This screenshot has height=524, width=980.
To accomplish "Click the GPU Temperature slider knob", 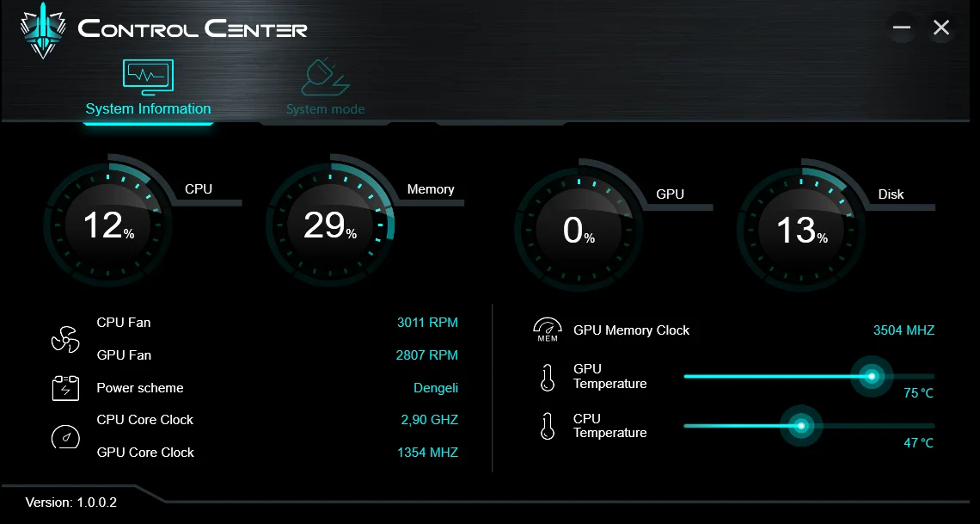I will (871, 376).
